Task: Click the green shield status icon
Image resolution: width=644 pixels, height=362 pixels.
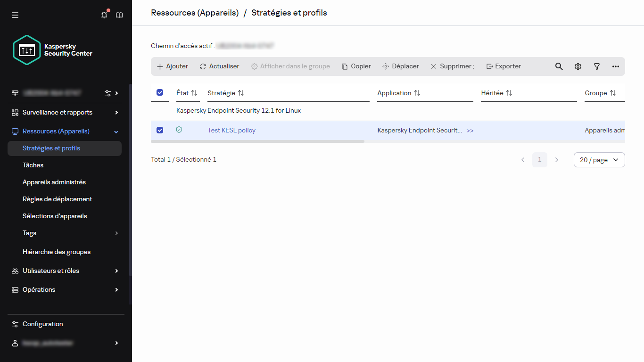Action: pyautogui.click(x=179, y=130)
